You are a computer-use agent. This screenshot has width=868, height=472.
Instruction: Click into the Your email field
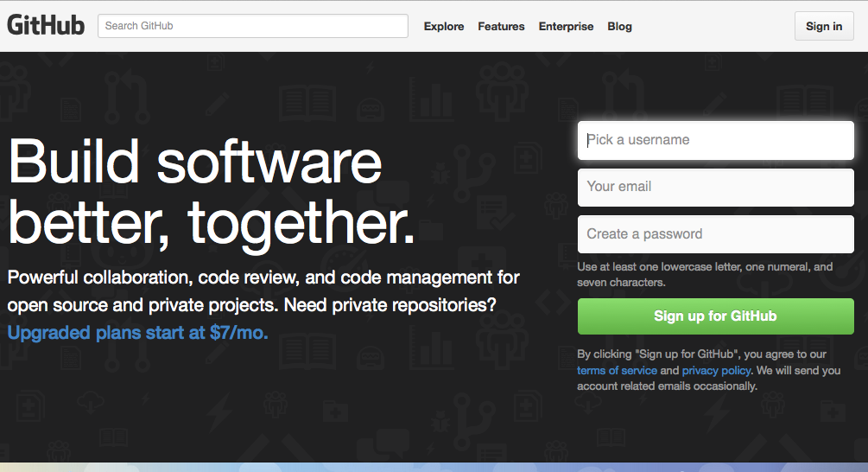tap(716, 188)
